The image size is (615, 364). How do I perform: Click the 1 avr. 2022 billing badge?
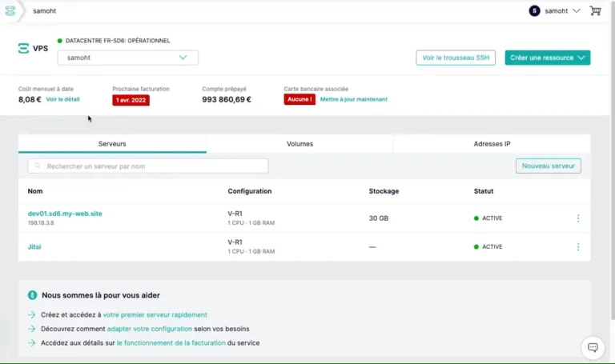coord(131,100)
